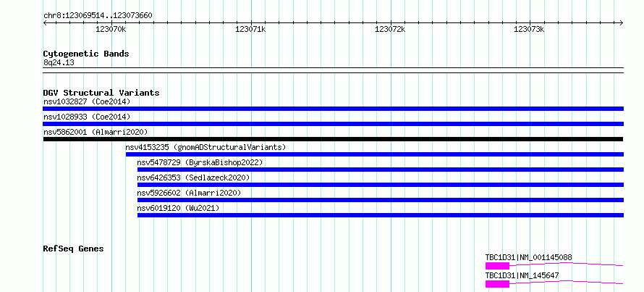Click the Cytogenetic Bands track title
644x292 pixels.
[86, 54]
